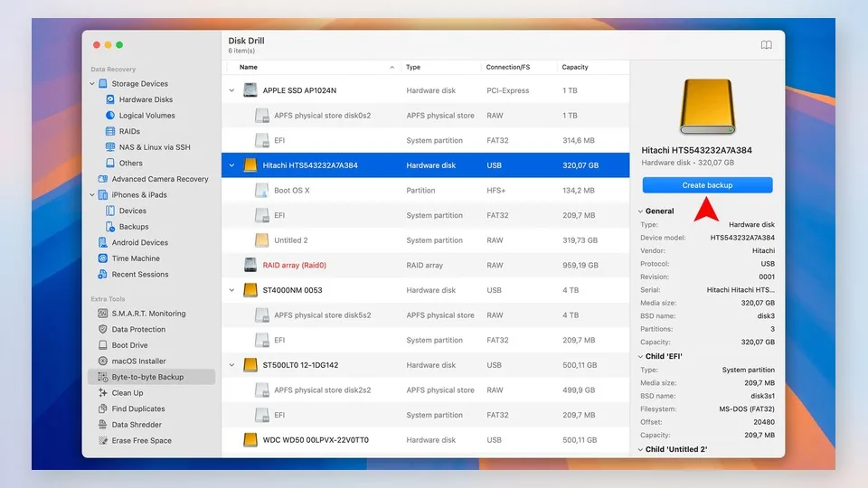The image size is (868, 488).
Task: Sort by the Name column header
Action: 249,67
